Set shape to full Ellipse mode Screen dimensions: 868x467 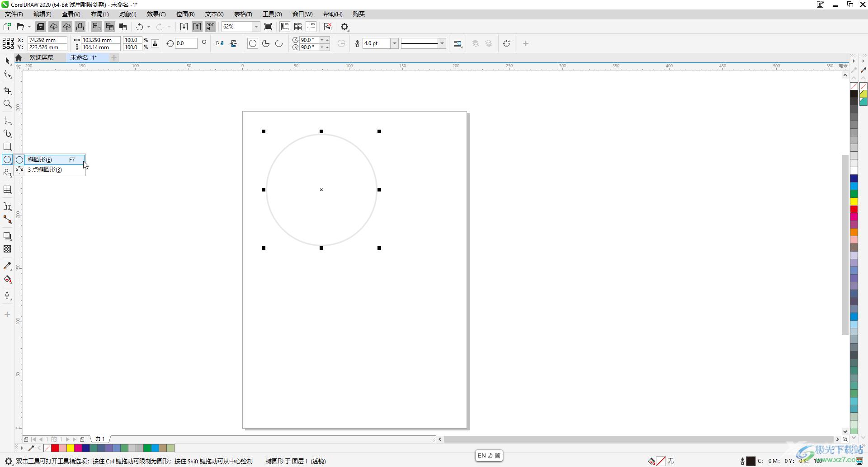253,43
